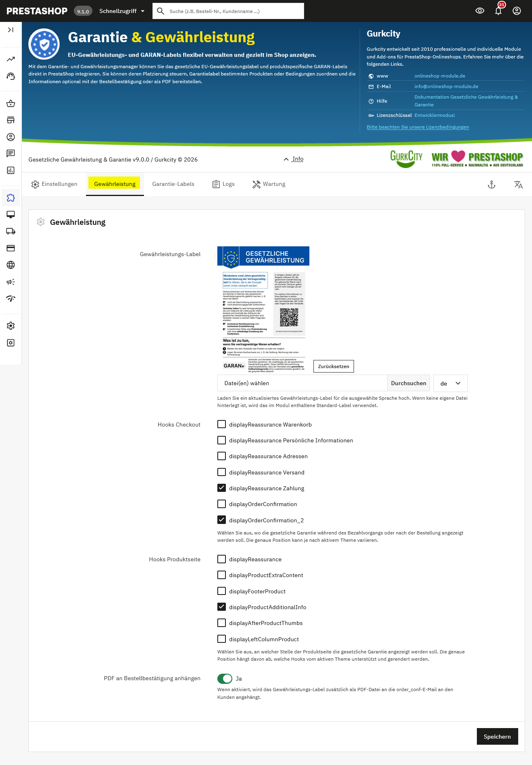The height and width of the screenshot is (765, 532).
Task: Click the PRESTASHOP logo
Action: pyautogui.click(x=37, y=11)
